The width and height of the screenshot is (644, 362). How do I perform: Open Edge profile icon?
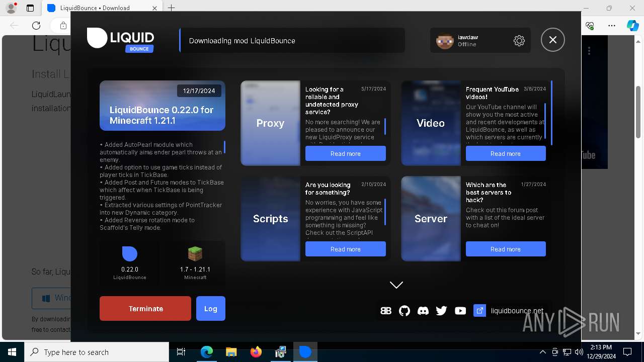[x=11, y=8]
